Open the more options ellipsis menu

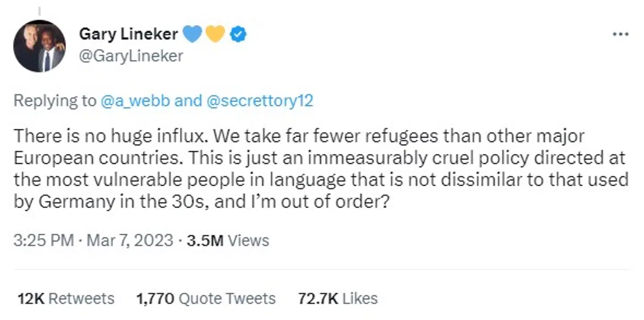click(x=620, y=34)
